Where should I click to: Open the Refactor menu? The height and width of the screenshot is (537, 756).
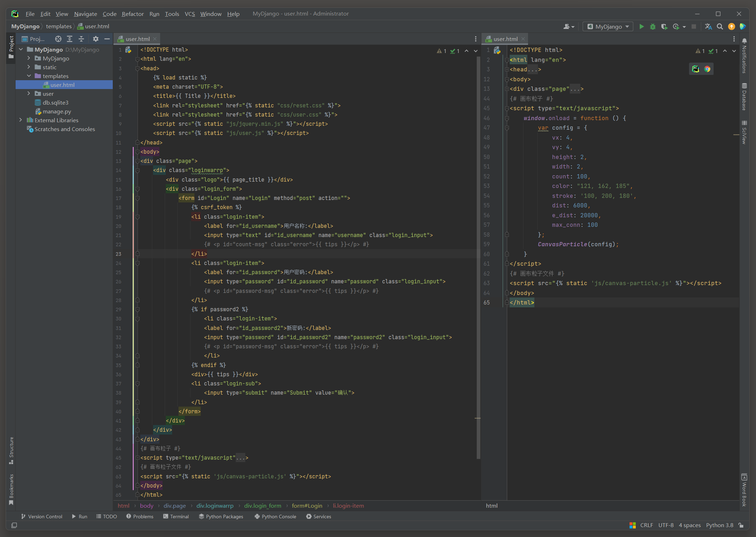pos(133,14)
